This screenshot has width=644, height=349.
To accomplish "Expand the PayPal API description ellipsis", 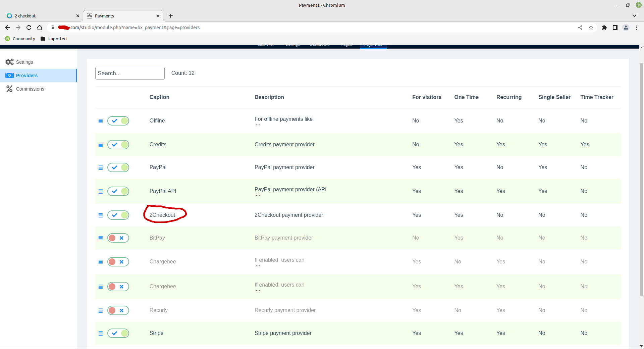I will (258, 195).
